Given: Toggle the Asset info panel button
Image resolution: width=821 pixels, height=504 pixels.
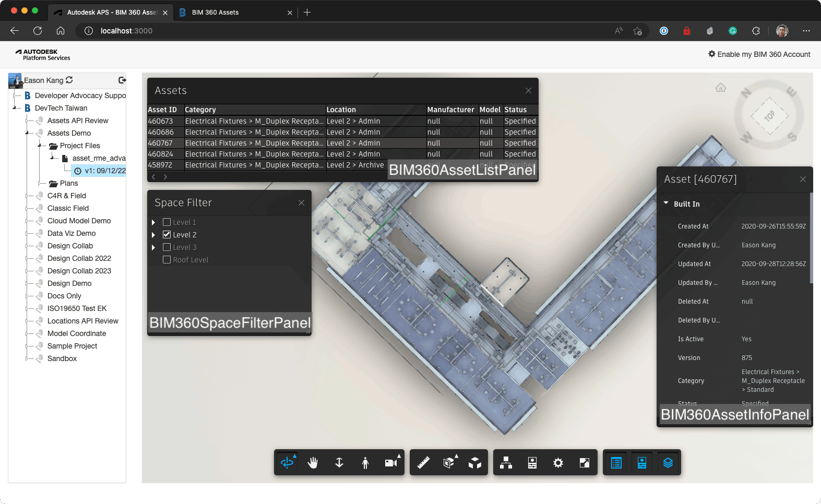Looking at the screenshot, I should (642, 463).
